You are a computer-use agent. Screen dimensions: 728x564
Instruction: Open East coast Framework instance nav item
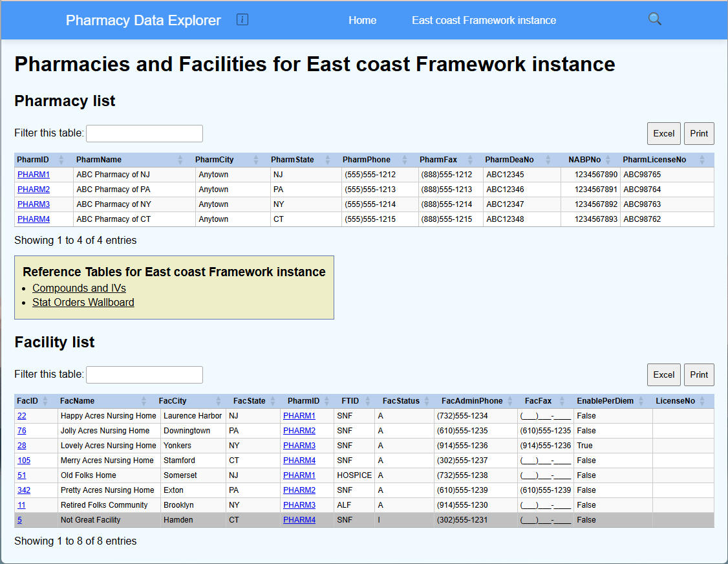click(x=484, y=20)
